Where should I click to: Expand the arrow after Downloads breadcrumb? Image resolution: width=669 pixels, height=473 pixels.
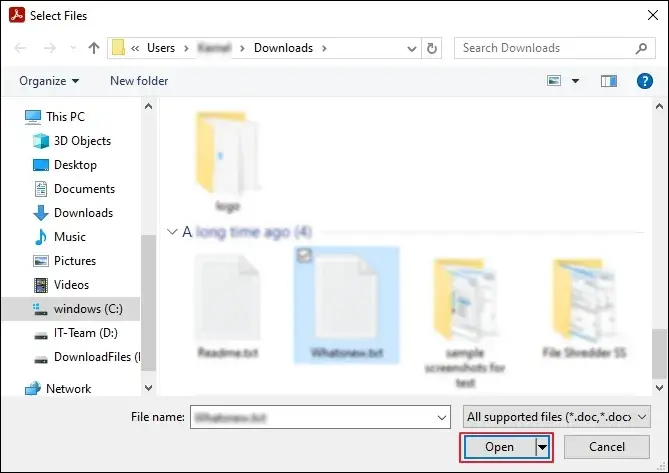pos(324,48)
